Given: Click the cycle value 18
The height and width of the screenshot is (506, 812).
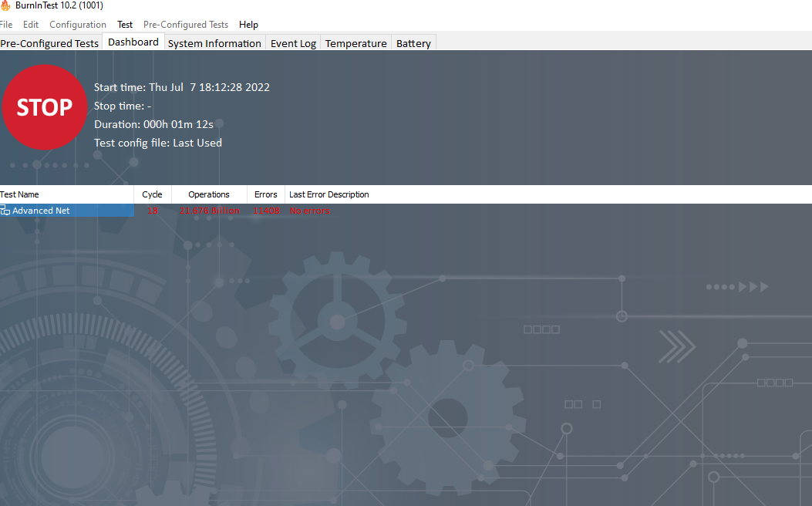Looking at the screenshot, I should point(152,211).
